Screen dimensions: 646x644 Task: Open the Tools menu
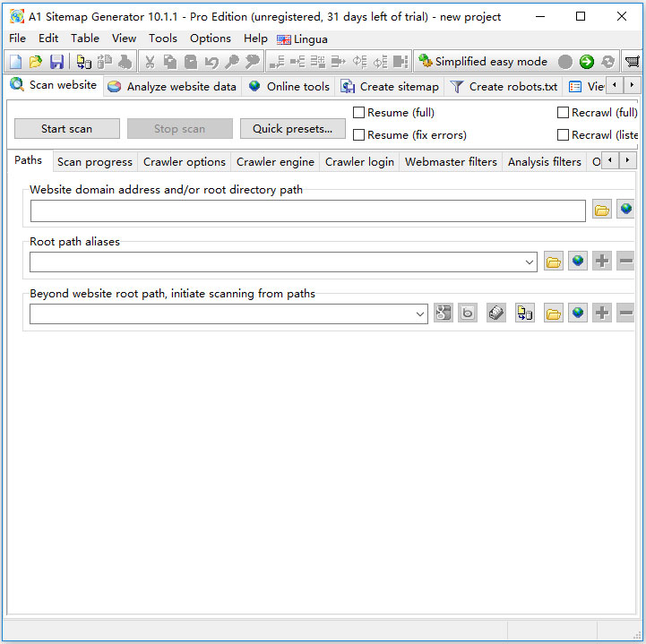[163, 39]
